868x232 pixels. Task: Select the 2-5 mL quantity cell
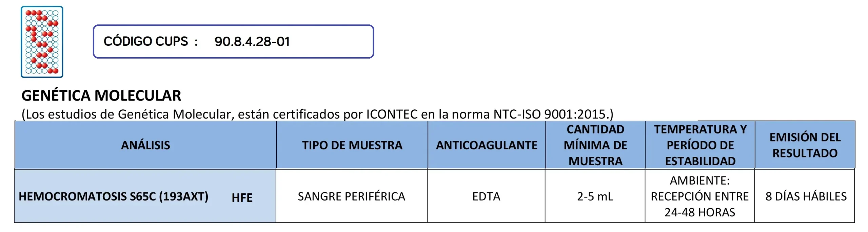595,196
